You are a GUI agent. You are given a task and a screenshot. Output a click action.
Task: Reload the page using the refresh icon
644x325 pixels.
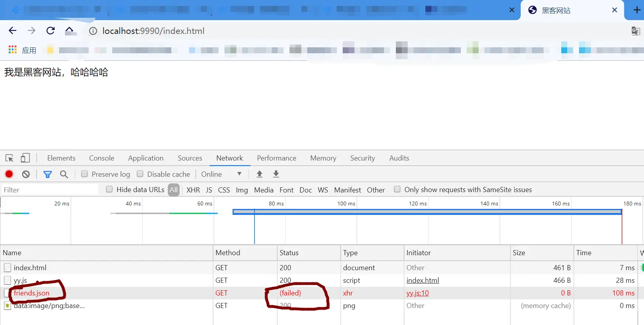click(50, 31)
